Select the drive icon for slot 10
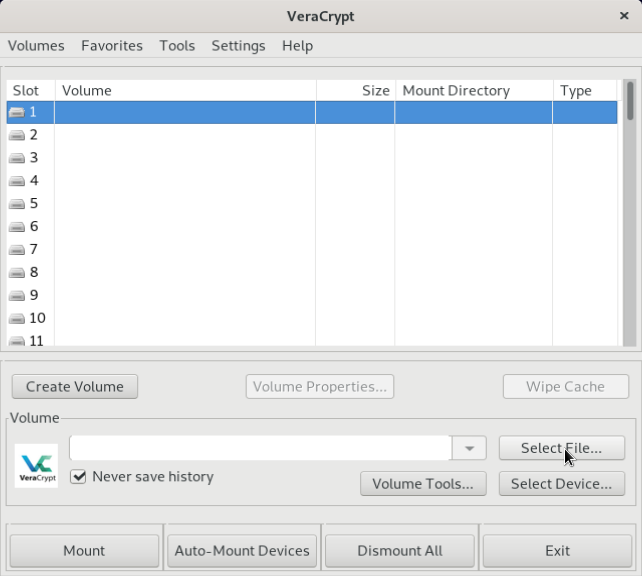Image resolution: width=642 pixels, height=576 pixels. [17, 318]
